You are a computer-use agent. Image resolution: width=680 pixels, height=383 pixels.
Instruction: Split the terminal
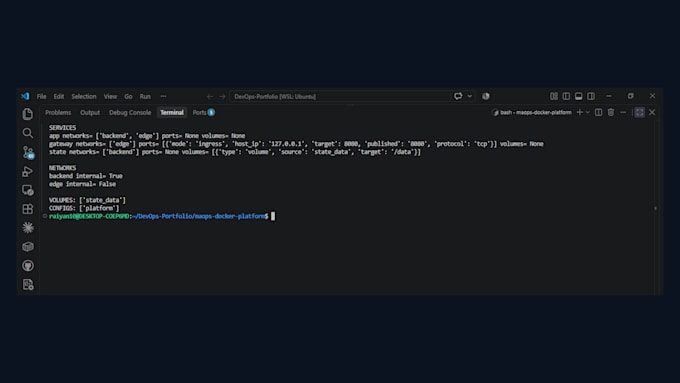click(598, 112)
